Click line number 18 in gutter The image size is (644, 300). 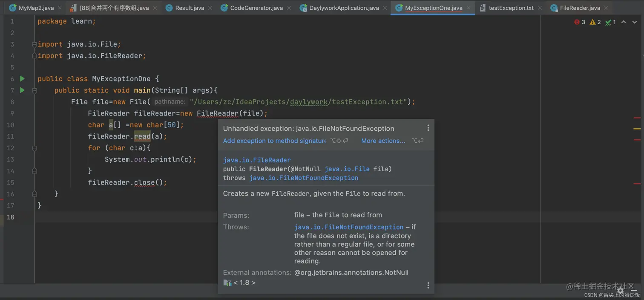[x=10, y=217]
